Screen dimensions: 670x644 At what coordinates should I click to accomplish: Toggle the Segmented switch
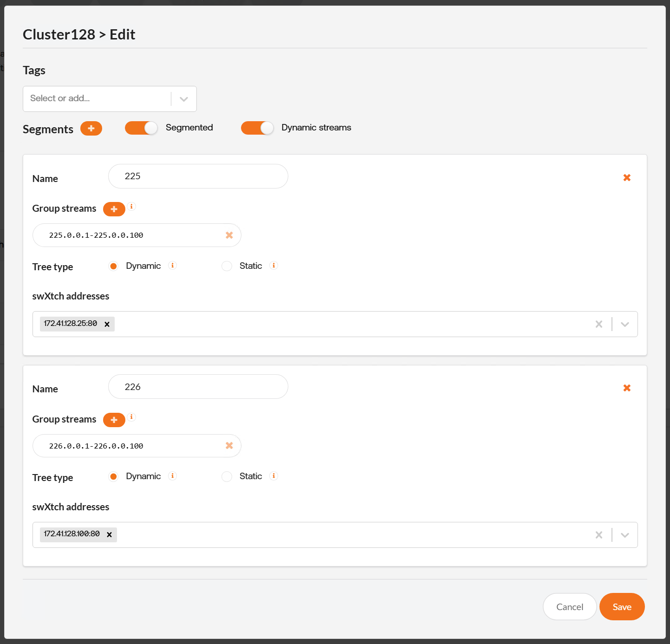tap(141, 128)
